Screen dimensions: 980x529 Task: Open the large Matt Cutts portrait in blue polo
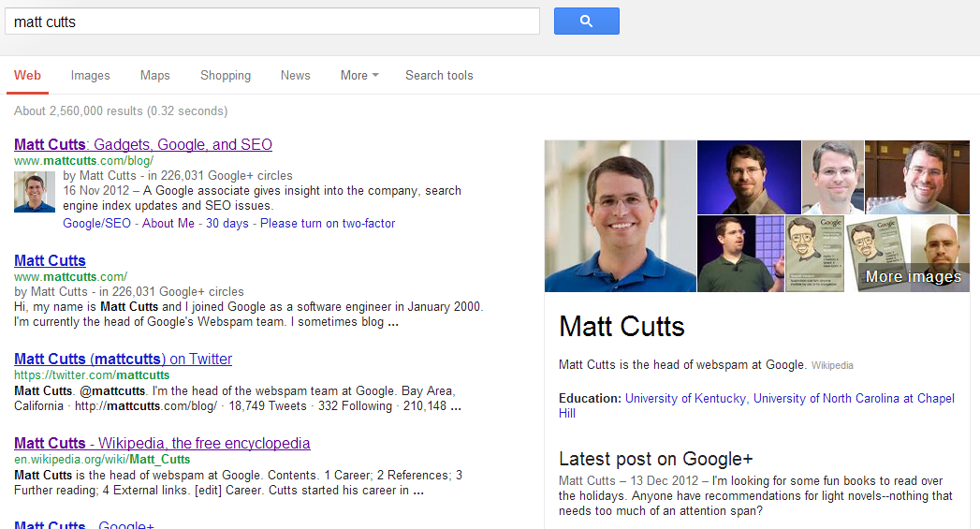620,215
